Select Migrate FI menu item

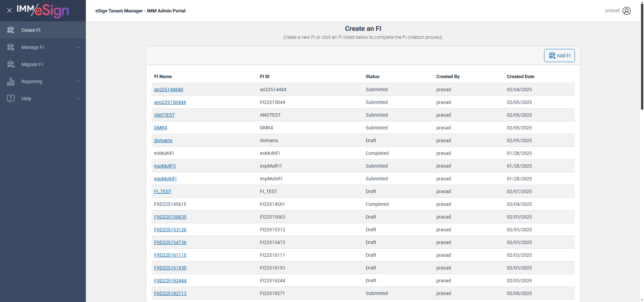click(32, 64)
